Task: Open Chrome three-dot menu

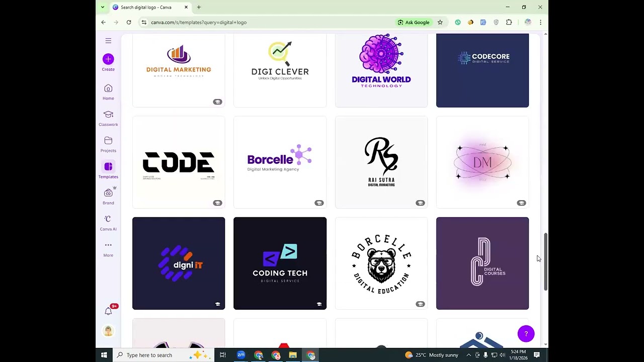Action: click(540, 22)
